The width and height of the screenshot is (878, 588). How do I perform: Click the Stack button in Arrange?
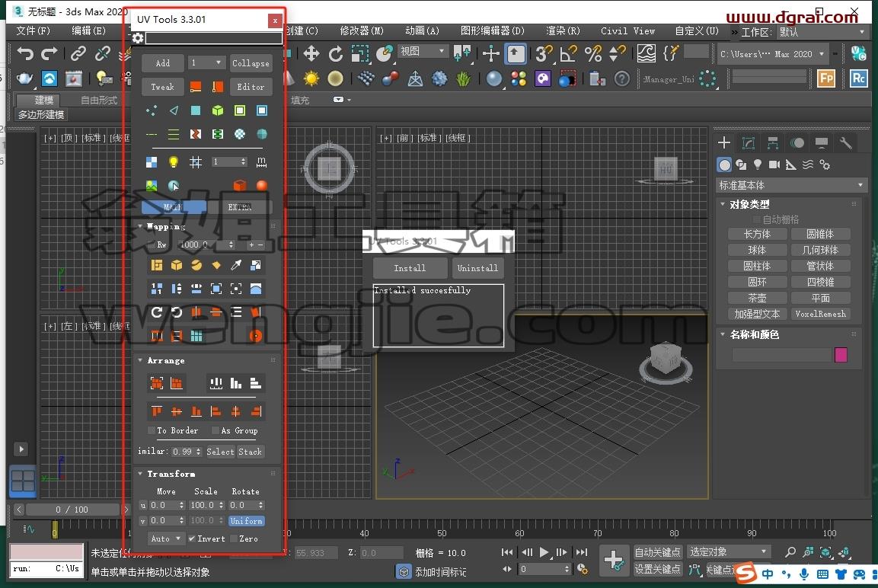click(x=250, y=452)
